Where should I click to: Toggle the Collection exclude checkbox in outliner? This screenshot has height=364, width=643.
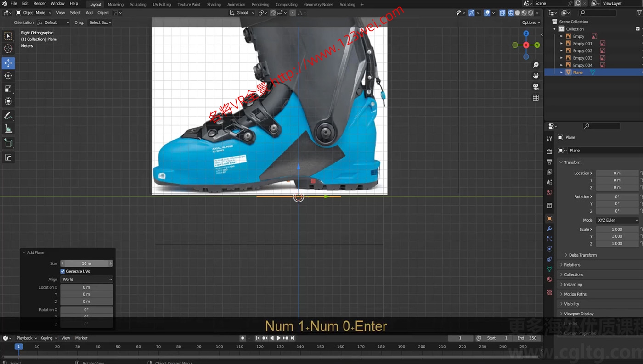click(x=637, y=29)
